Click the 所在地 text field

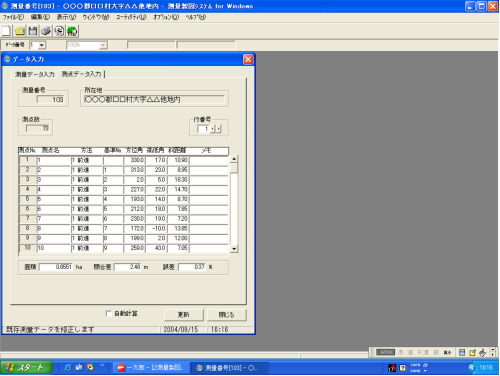click(x=154, y=99)
